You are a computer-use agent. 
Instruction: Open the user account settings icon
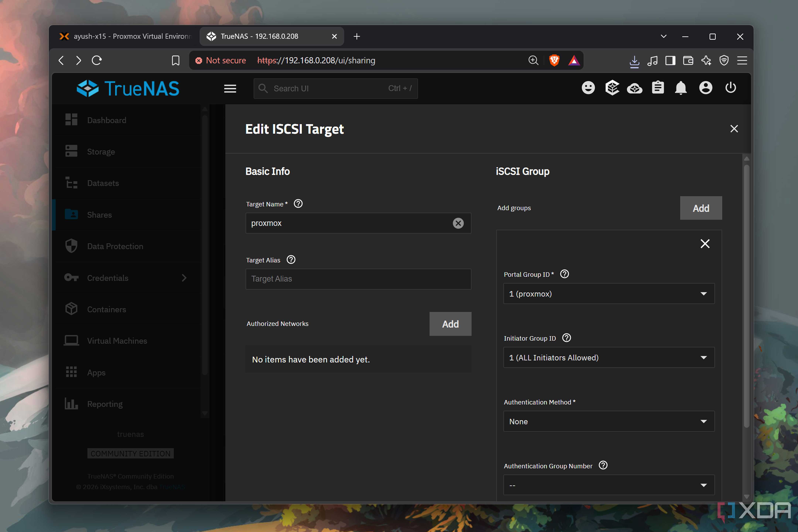705,88
